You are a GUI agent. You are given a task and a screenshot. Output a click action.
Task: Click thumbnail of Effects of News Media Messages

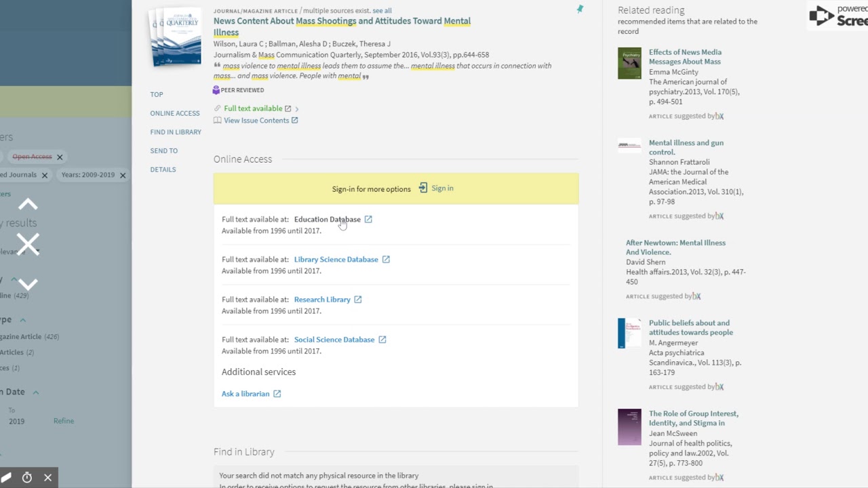click(629, 63)
